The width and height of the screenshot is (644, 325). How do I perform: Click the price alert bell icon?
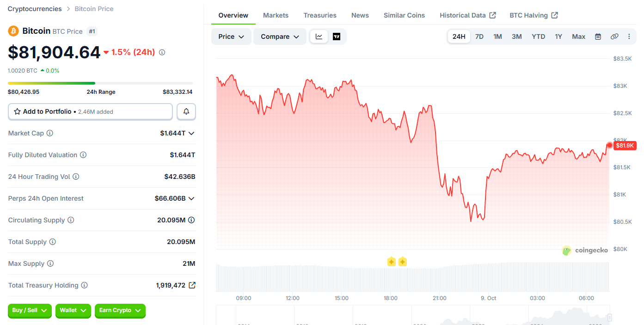point(186,111)
